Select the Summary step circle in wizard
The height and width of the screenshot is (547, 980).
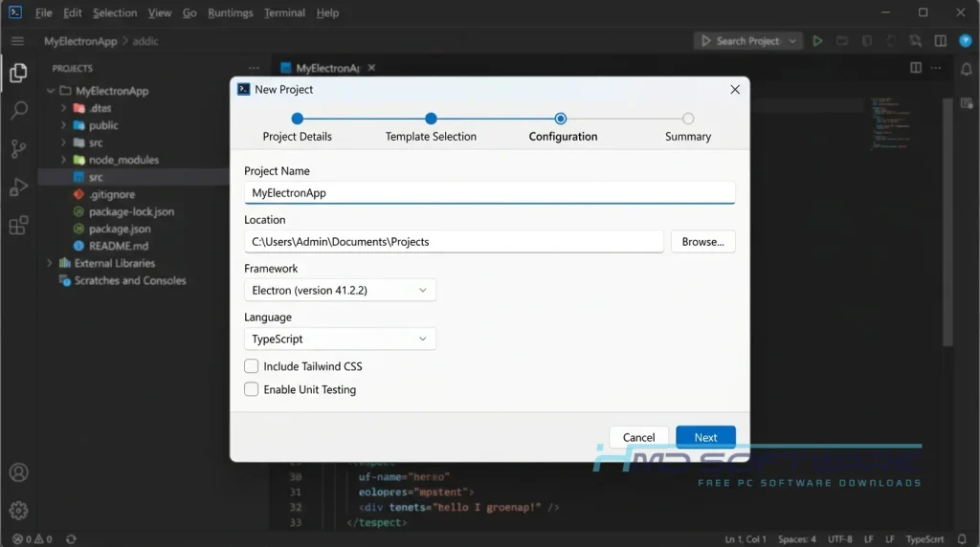(x=687, y=119)
